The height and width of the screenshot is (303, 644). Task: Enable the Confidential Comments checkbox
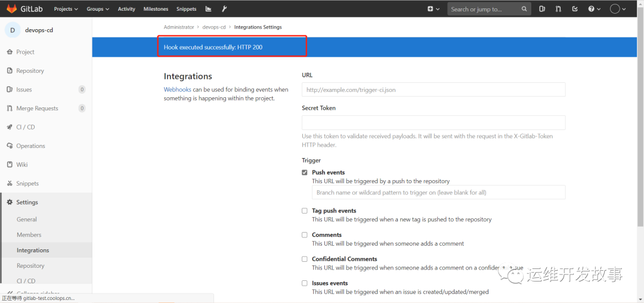304,259
